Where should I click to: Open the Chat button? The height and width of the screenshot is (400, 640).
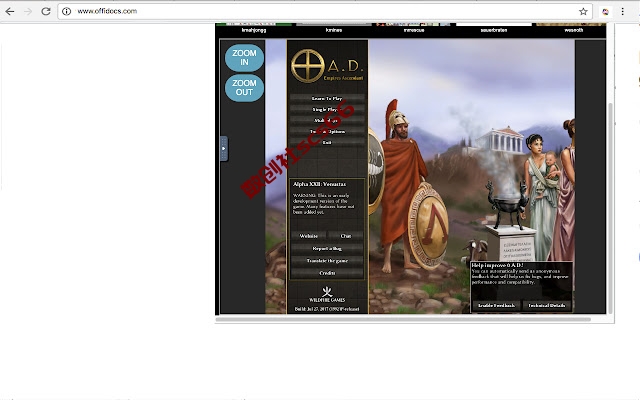pyautogui.click(x=346, y=236)
